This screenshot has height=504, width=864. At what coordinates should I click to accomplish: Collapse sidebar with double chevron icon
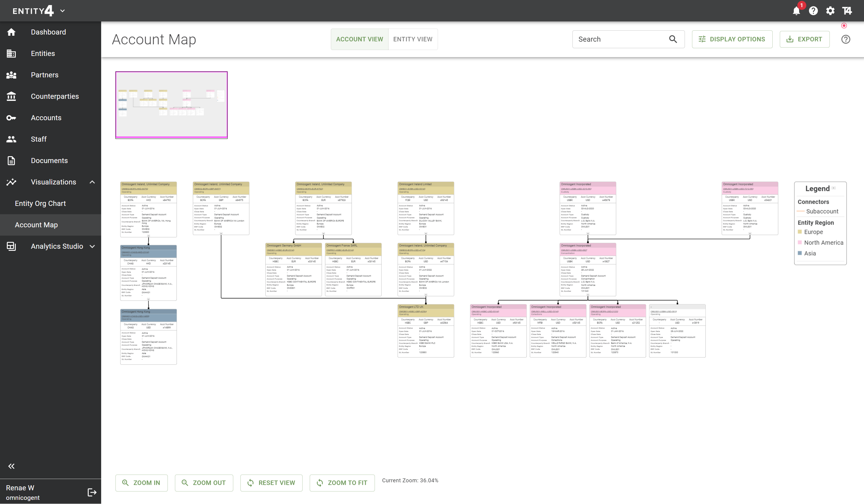point(11,466)
